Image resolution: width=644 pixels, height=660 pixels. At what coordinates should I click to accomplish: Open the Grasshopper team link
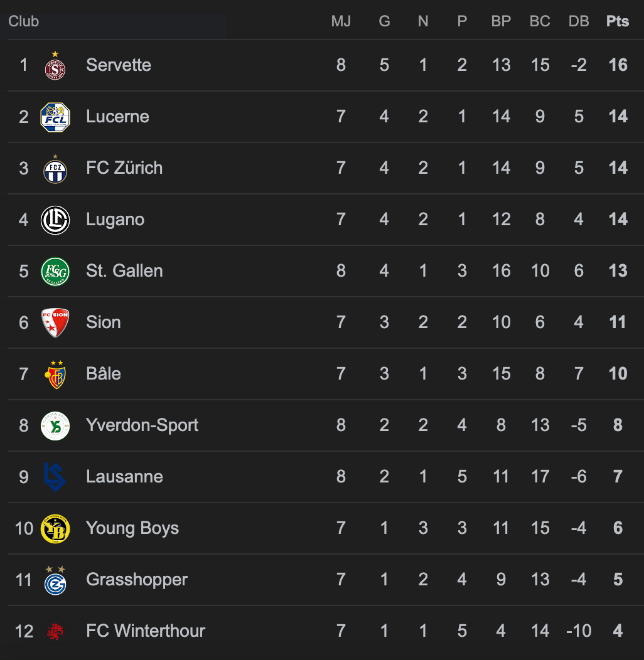pyautogui.click(x=137, y=580)
